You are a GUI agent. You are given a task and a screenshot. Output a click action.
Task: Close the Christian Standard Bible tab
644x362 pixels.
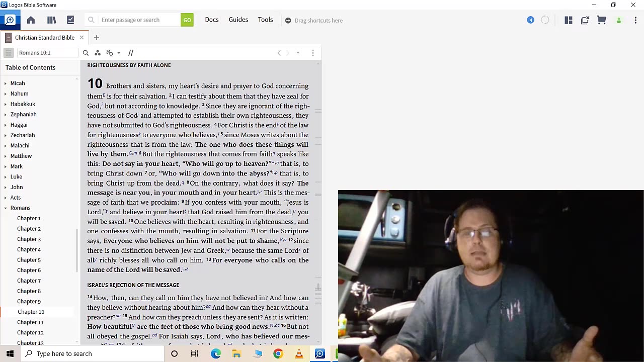click(82, 38)
